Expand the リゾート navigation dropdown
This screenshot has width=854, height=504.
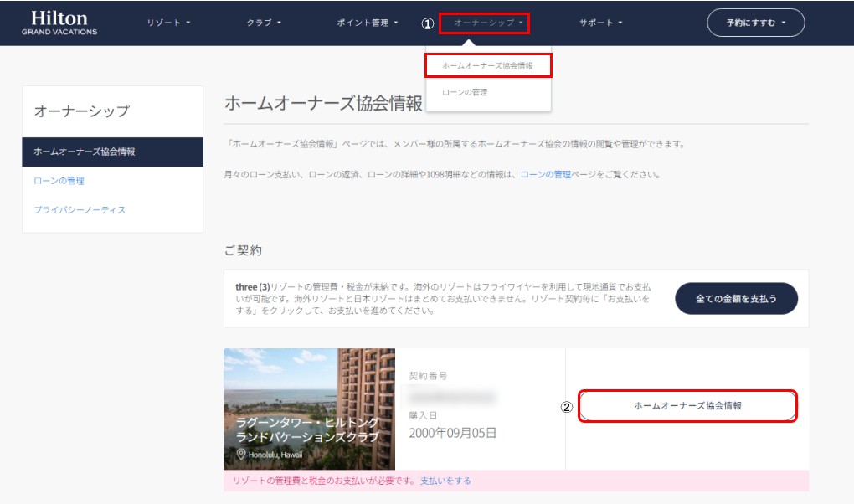pos(168,23)
